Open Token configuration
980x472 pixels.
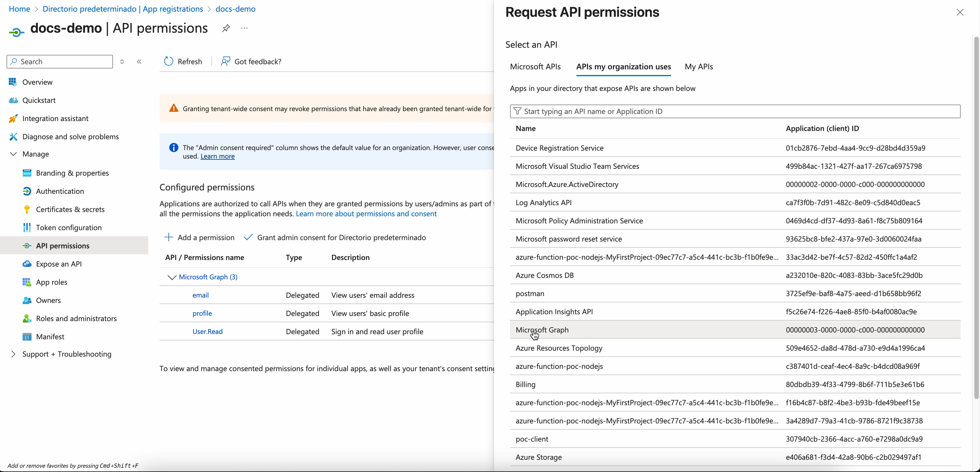69,227
